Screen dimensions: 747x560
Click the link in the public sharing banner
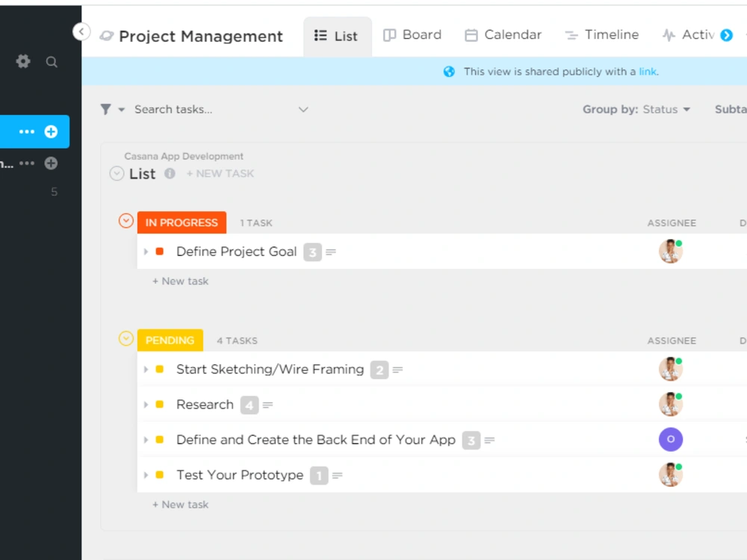coord(647,71)
